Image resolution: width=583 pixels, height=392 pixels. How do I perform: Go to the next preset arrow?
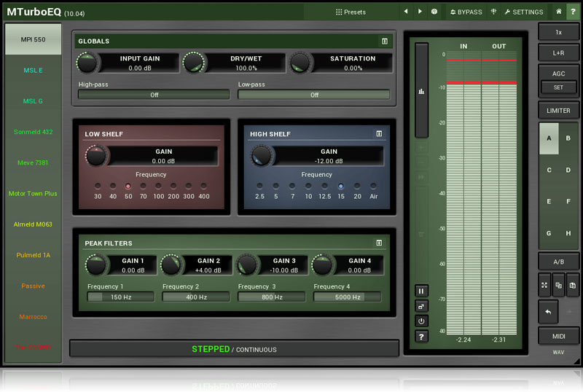point(420,12)
